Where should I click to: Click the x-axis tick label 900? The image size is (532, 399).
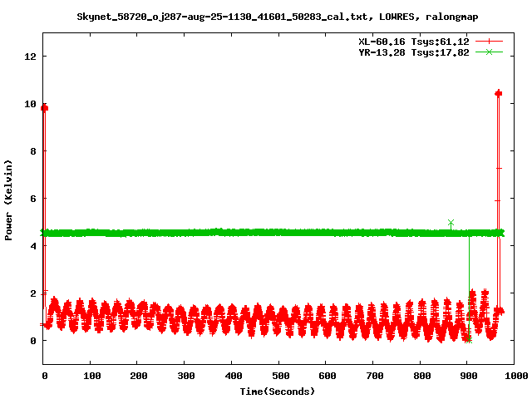[469, 376]
